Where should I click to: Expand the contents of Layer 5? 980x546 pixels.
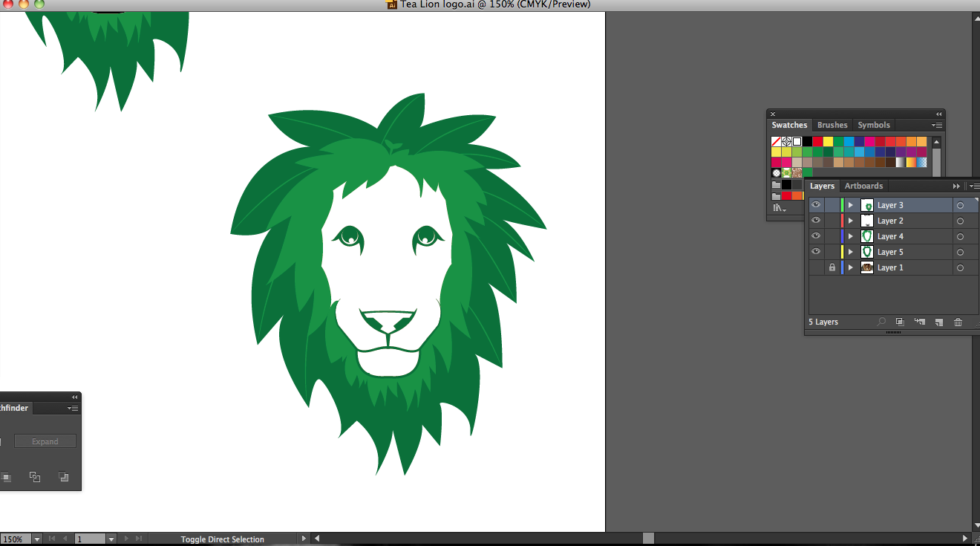[851, 252]
